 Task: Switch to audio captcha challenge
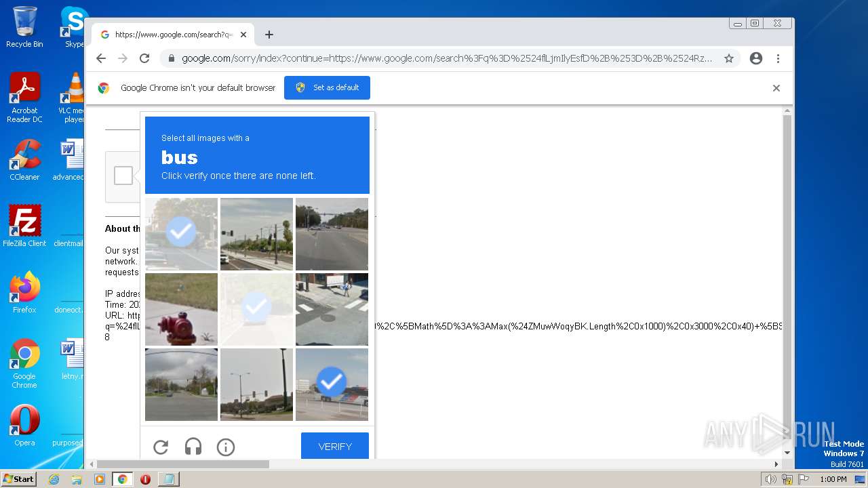click(x=193, y=447)
